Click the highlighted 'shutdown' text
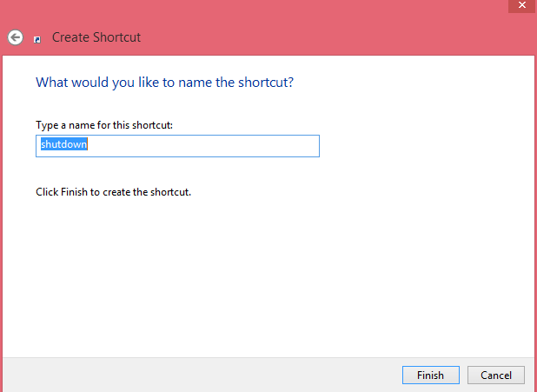The image size is (537, 392). [x=64, y=144]
